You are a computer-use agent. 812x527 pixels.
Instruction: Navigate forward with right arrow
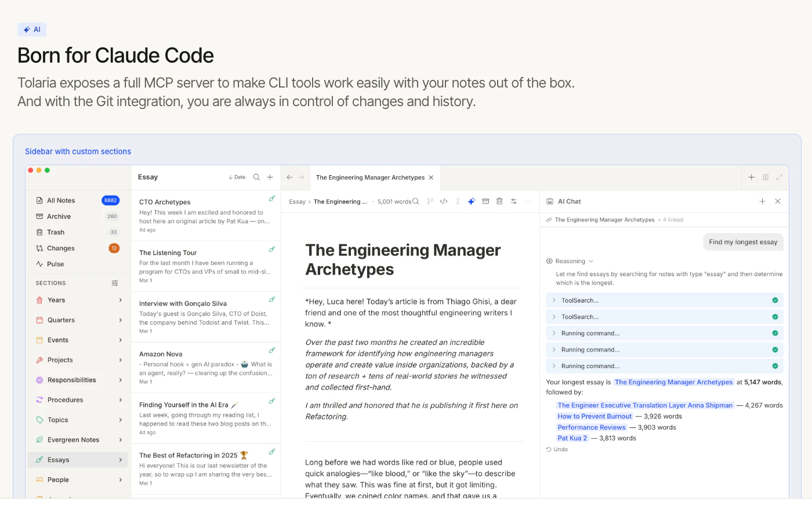tap(301, 177)
